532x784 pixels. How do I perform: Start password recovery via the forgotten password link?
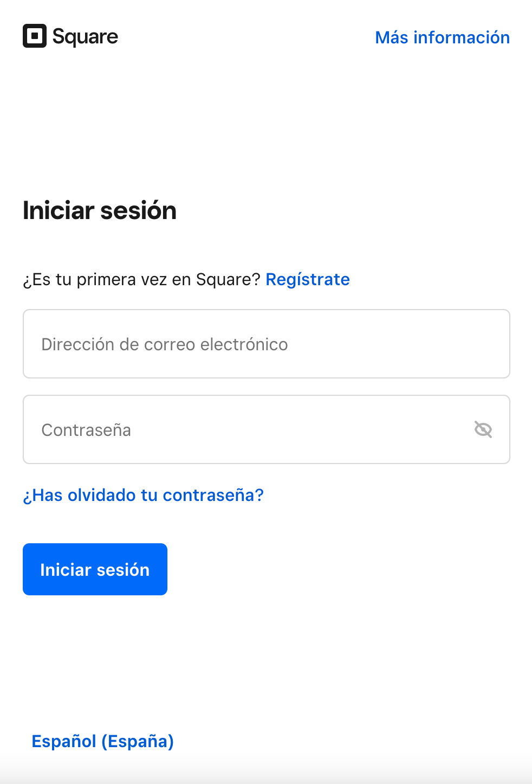tap(143, 495)
